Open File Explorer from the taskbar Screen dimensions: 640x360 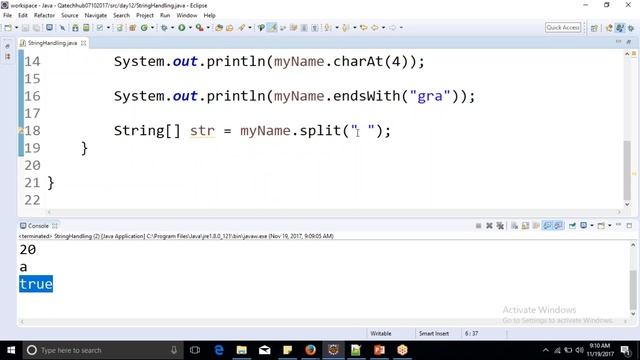[x=242, y=350]
